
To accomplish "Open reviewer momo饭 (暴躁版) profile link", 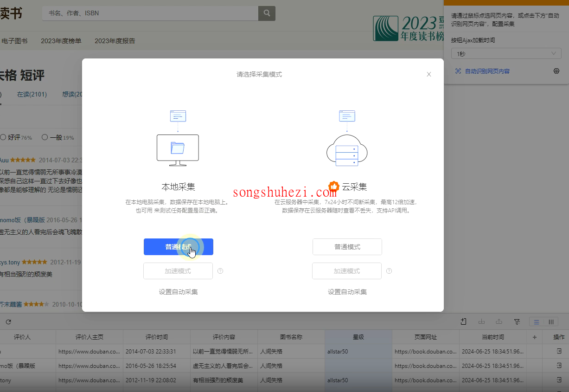I will [x=22, y=220].
